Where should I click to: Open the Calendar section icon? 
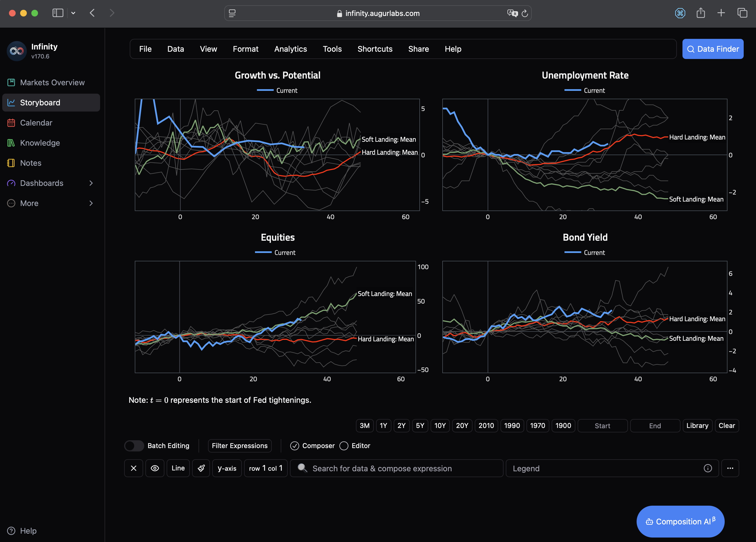pyautogui.click(x=11, y=123)
